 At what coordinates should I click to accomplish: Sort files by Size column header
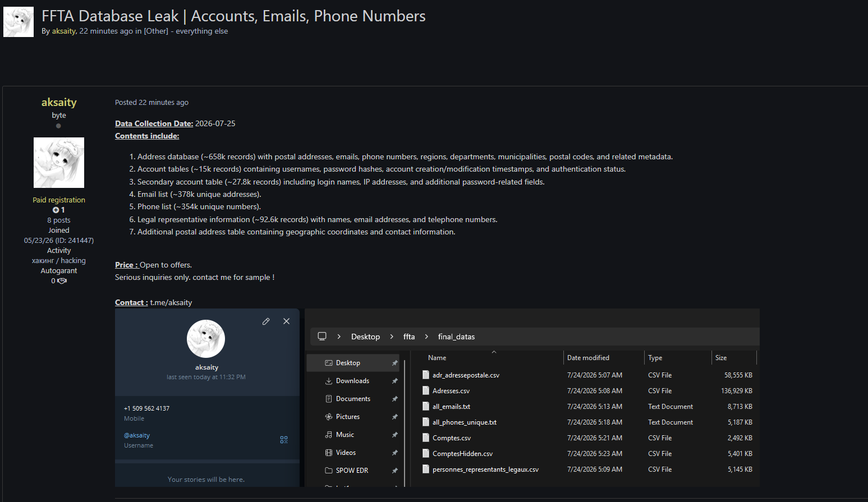pyautogui.click(x=721, y=358)
